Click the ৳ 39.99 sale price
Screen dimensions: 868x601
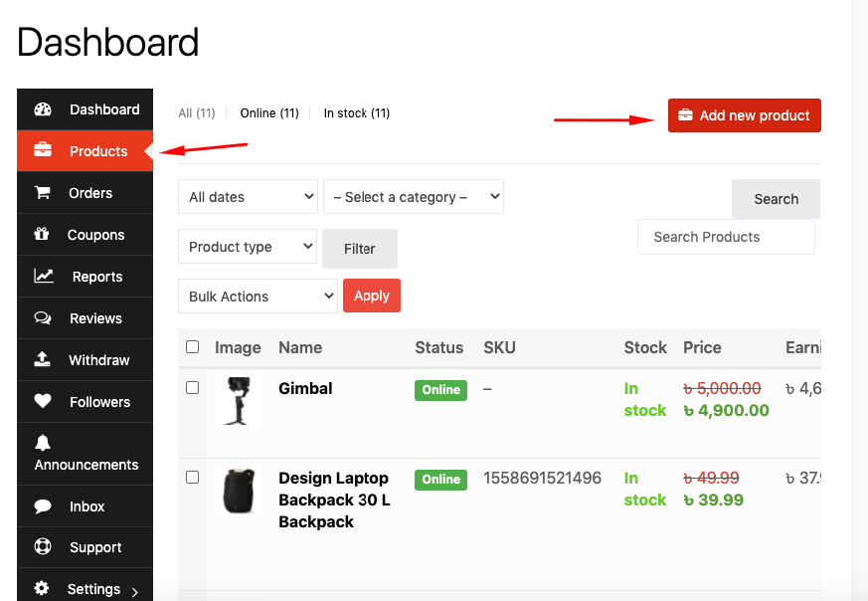(714, 500)
